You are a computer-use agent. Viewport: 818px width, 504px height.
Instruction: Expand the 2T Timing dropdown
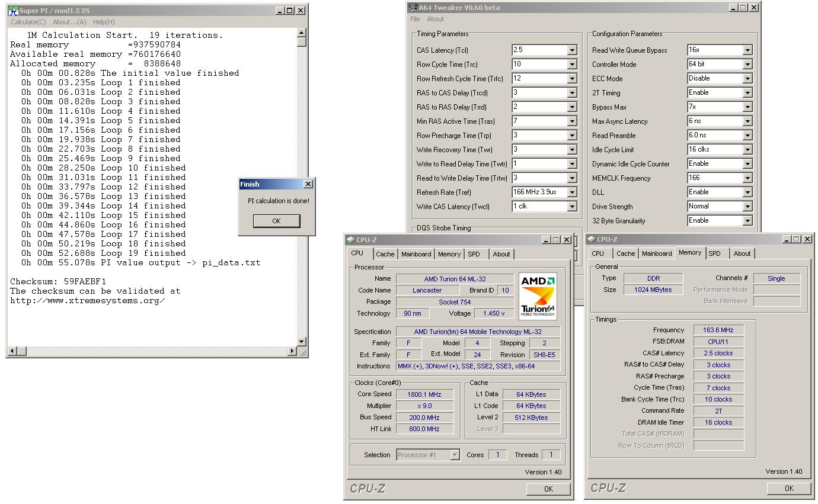747,93
